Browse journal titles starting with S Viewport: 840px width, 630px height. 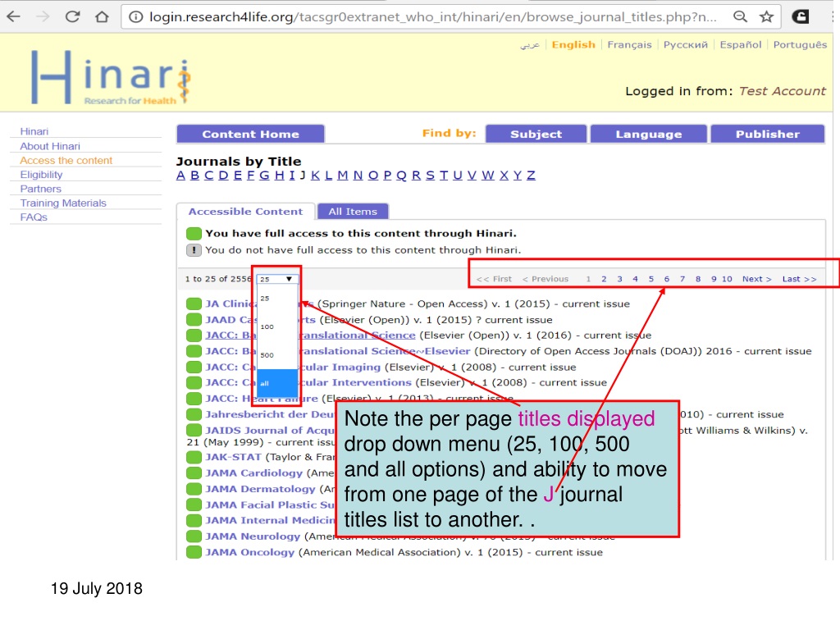(430, 176)
